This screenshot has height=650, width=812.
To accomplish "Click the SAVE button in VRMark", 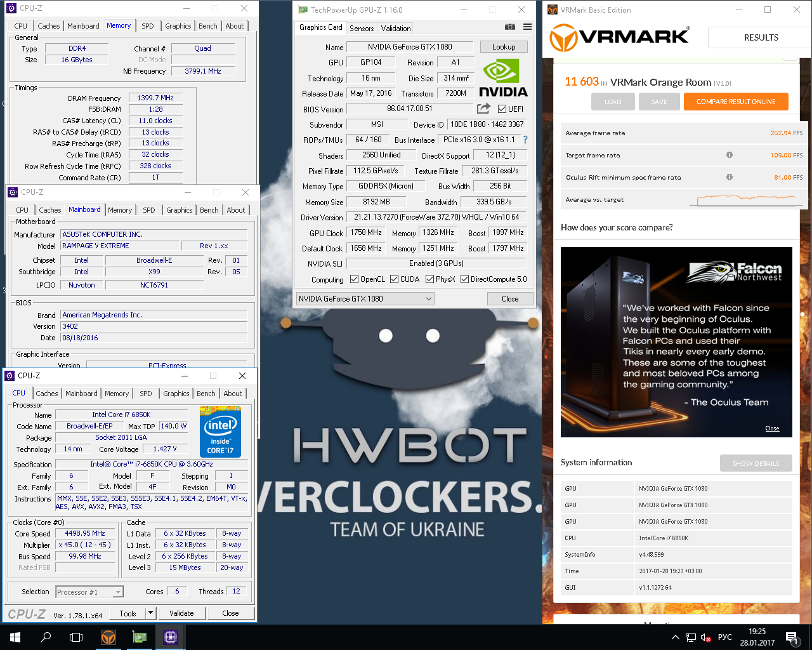I will point(659,102).
